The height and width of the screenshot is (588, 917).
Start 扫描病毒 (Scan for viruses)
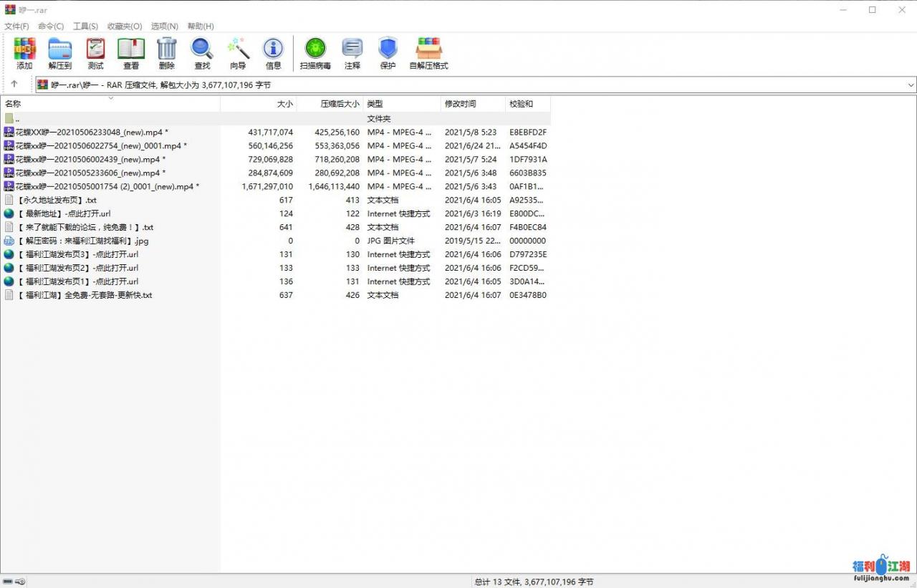point(315,53)
